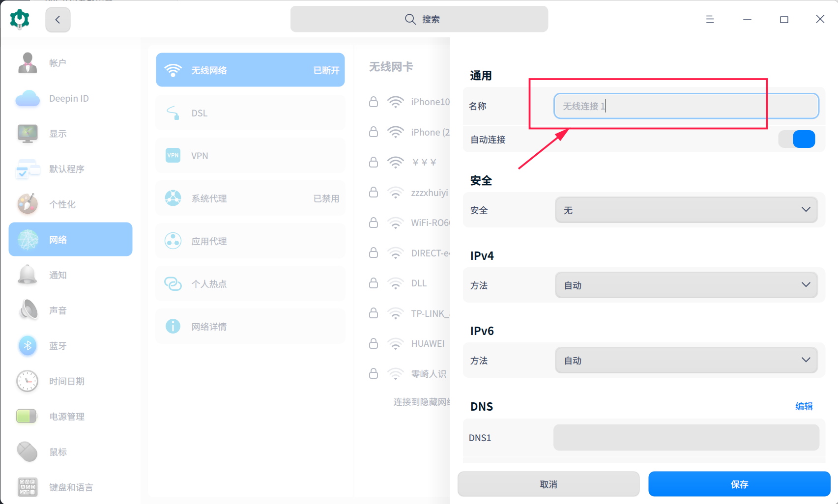Select the VPN badge icon

pos(173,156)
